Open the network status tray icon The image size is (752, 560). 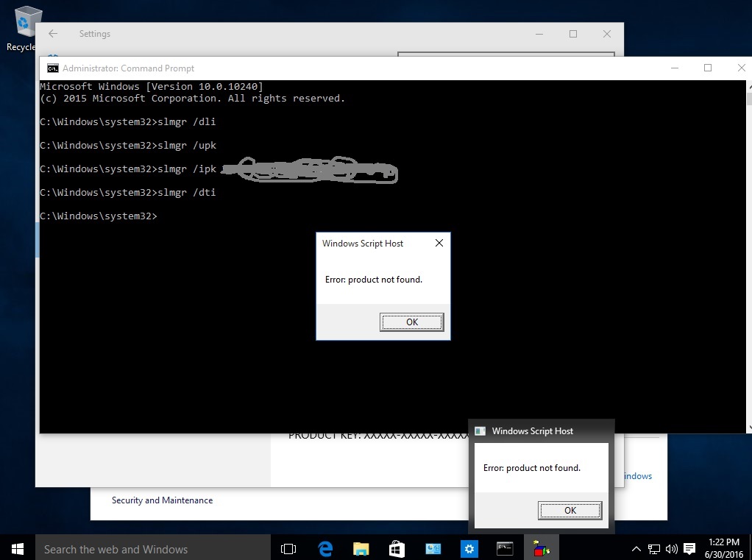653,549
